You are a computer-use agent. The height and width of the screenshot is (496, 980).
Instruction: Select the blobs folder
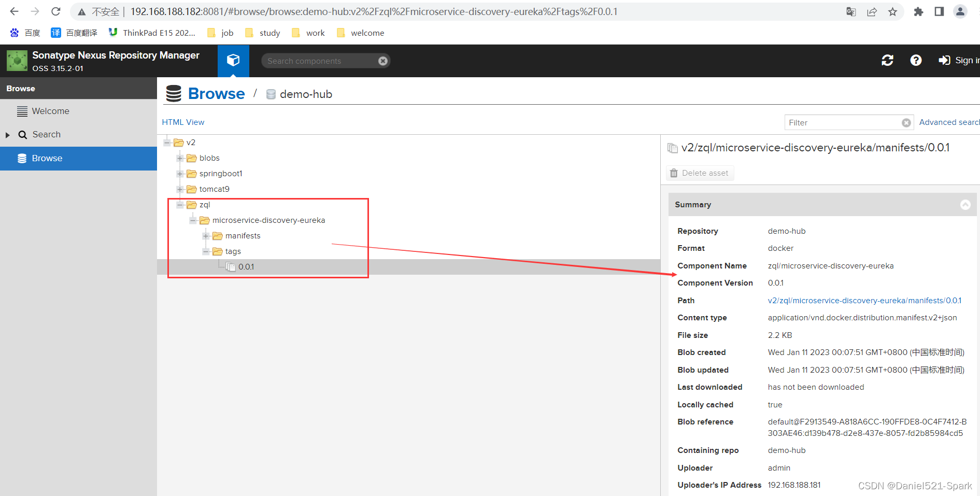click(209, 158)
